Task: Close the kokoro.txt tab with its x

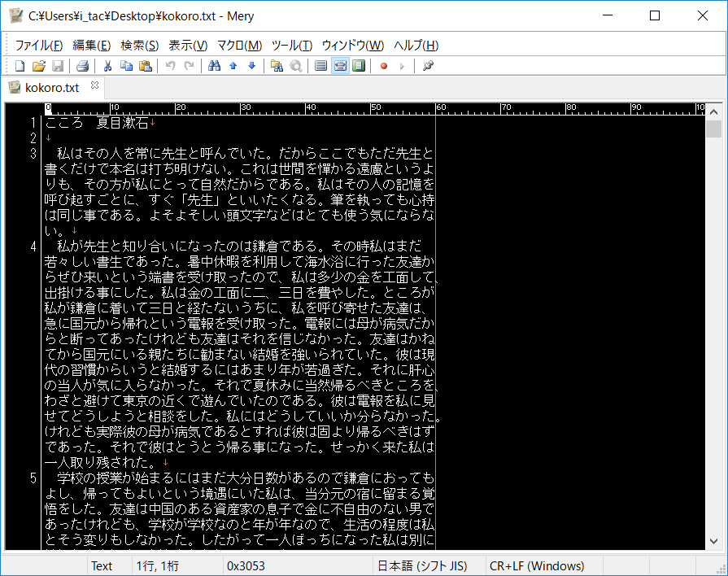Action: [94, 85]
